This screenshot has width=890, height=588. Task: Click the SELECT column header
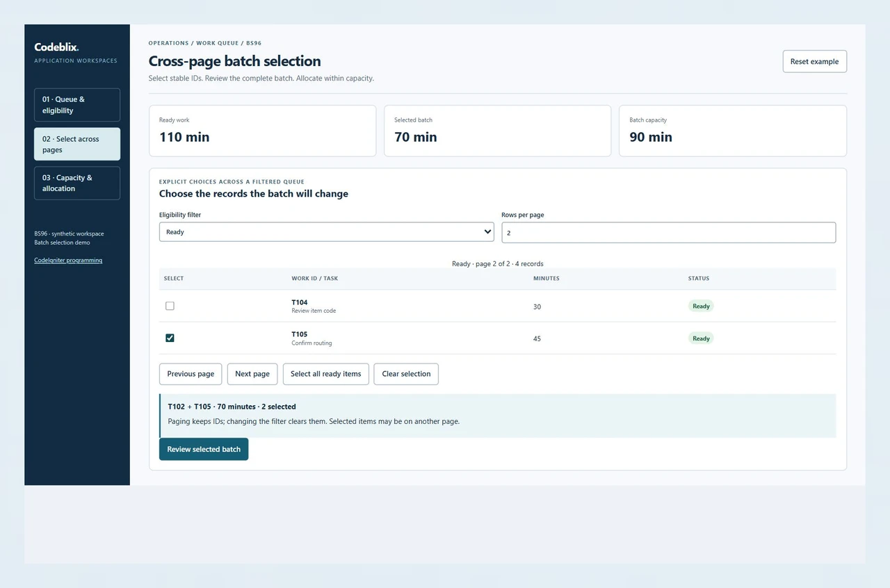(174, 279)
